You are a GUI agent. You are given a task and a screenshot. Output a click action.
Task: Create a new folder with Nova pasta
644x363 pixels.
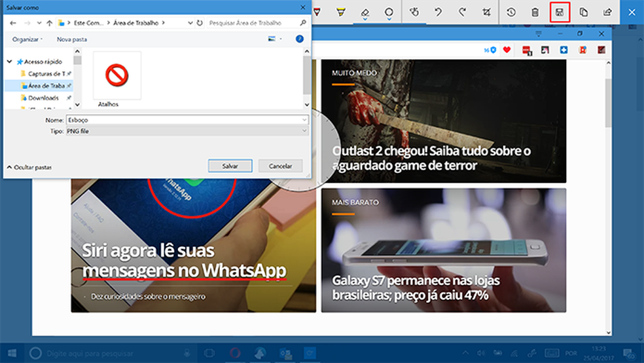72,39
